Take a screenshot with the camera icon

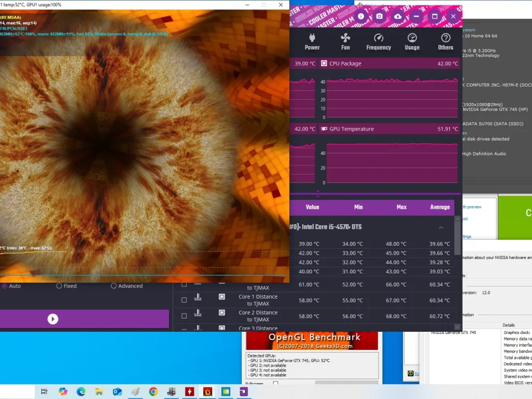[379, 16]
